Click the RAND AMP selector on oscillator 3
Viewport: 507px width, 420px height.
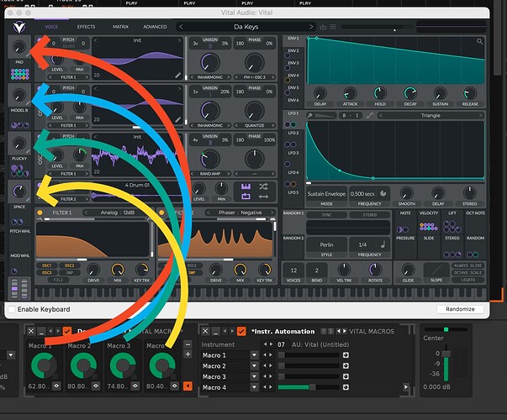(210, 174)
